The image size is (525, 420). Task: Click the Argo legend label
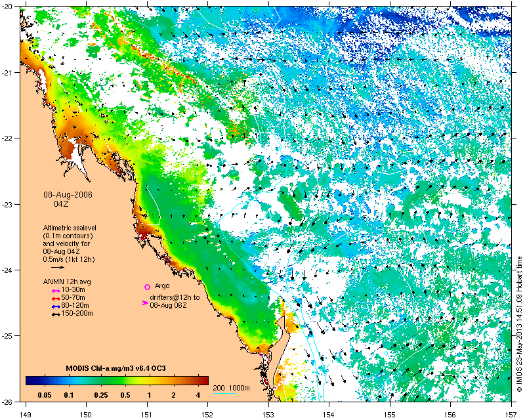coord(162,285)
